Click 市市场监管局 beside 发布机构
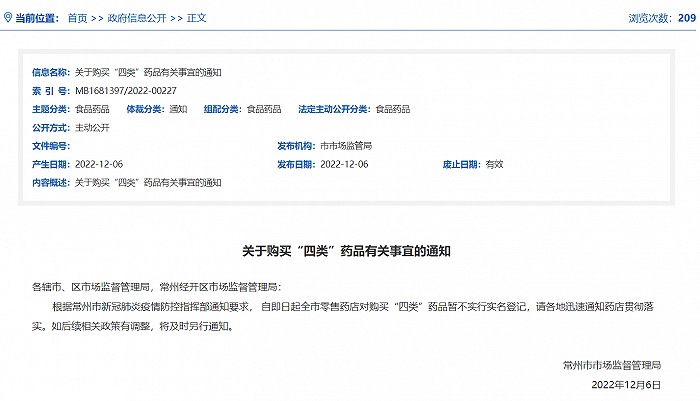Viewport: 700px width, 401px height. (346, 146)
